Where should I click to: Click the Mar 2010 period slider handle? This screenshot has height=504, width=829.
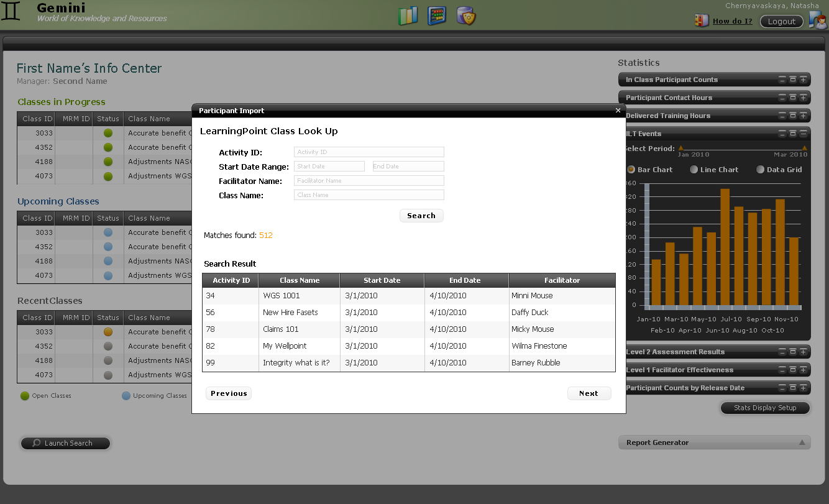coord(805,148)
